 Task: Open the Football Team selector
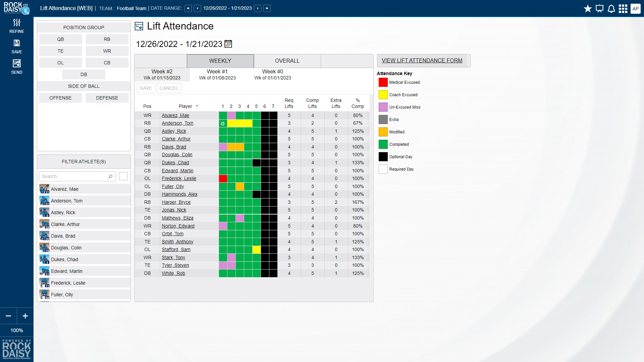[131, 8]
